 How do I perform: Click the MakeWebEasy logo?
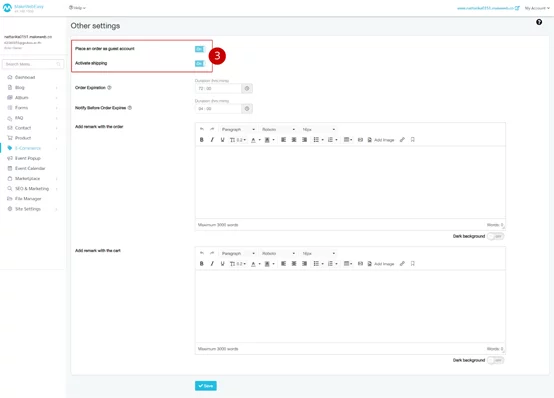pyautogui.click(x=23, y=8)
